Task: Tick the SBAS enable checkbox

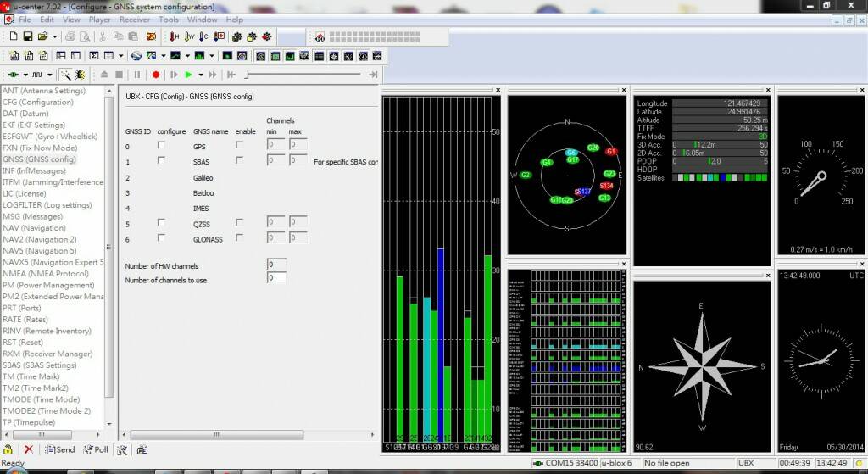Action: click(239, 160)
